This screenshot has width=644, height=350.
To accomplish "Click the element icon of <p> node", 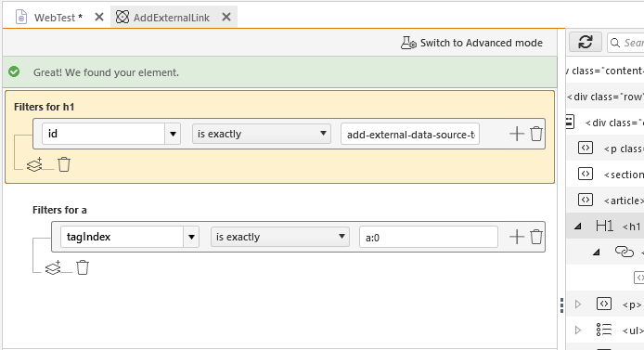I will pos(604,304).
